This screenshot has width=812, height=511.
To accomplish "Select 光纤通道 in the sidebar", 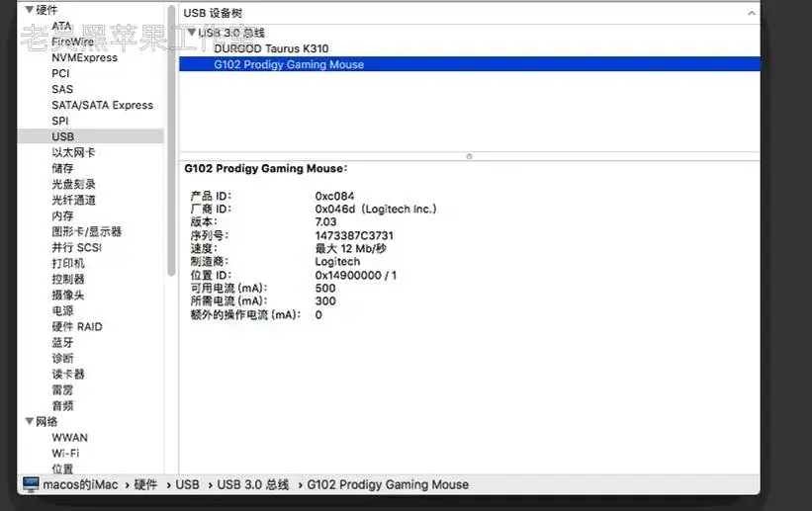I will tap(73, 200).
